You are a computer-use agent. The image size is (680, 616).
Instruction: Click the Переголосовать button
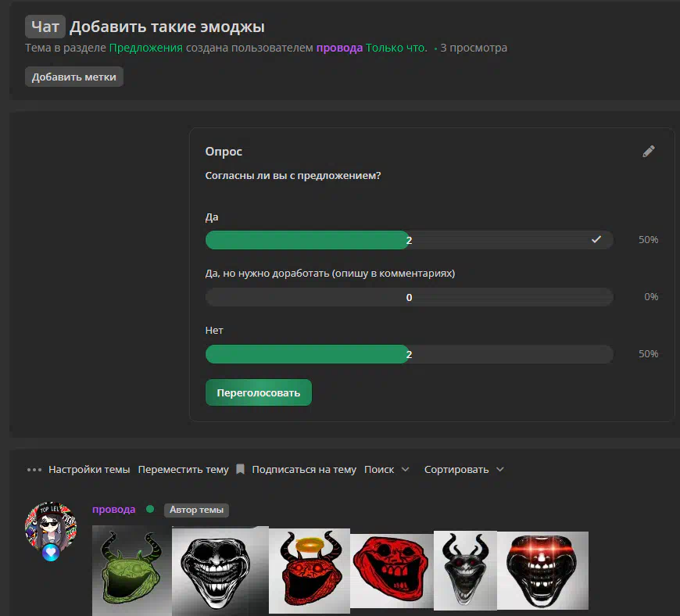point(259,392)
